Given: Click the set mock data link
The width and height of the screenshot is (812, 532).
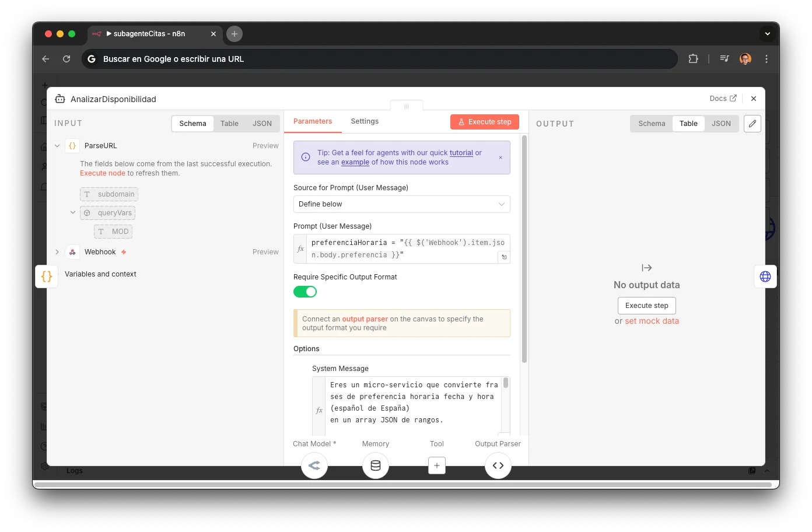Looking at the screenshot, I should click(x=652, y=320).
